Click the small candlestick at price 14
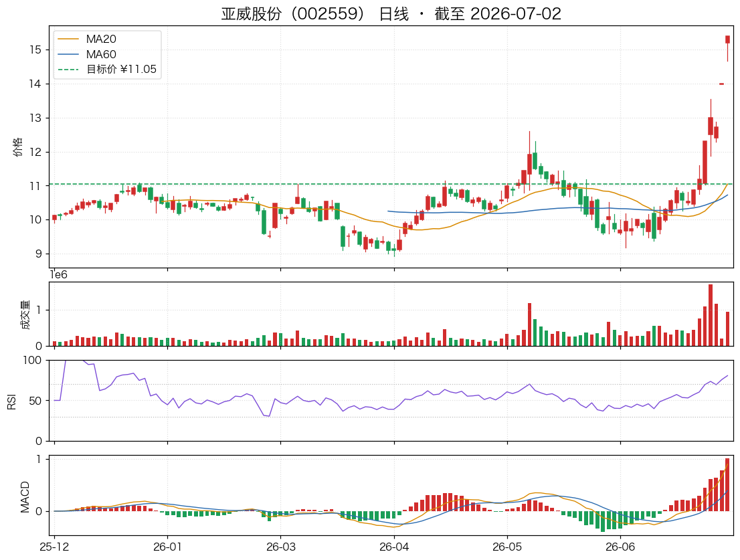Viewport: 740px width, 560px height. (721, 84)
